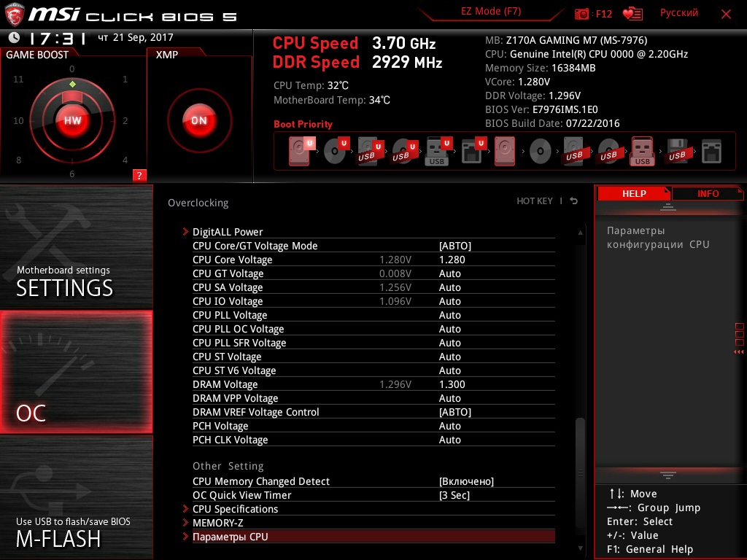Open the SETTINGS motherboard section
Viewport: 747px width, 560px height.
click(76, 247)
